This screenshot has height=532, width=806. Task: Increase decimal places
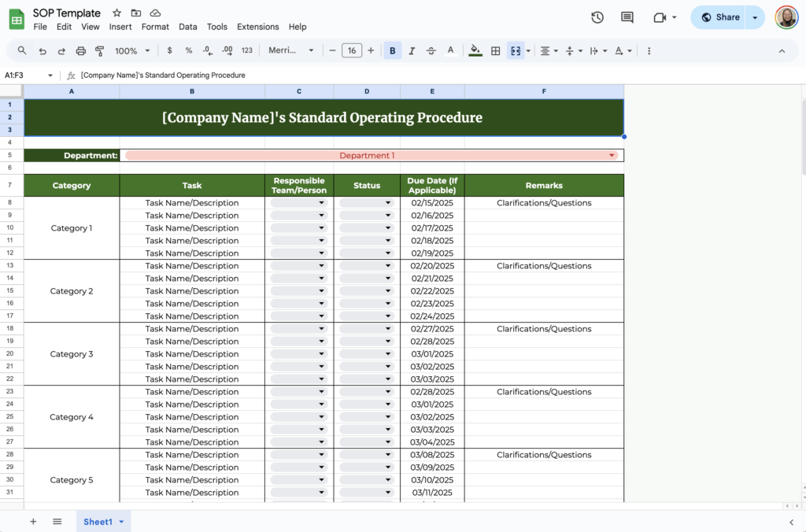pyautogui.click(x=227, y=50)
